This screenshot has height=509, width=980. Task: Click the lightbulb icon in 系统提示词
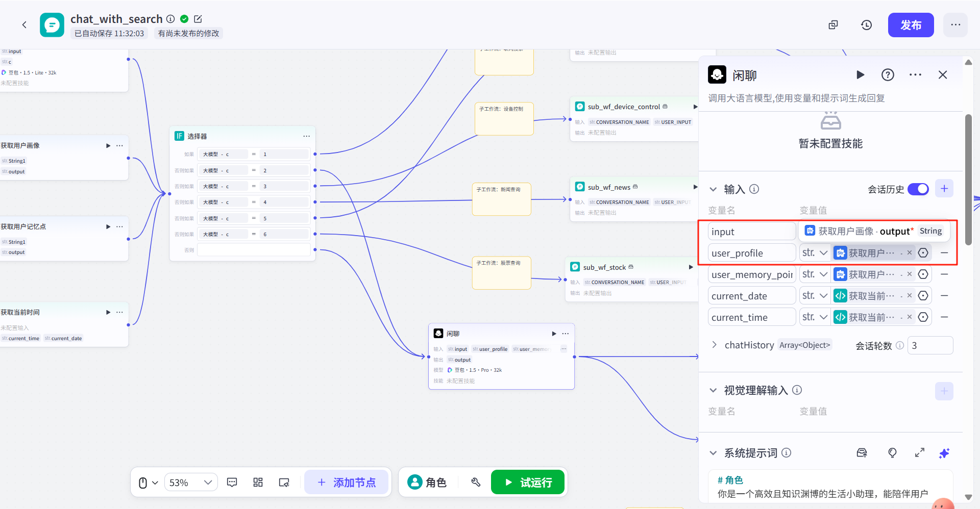[892, 453]
